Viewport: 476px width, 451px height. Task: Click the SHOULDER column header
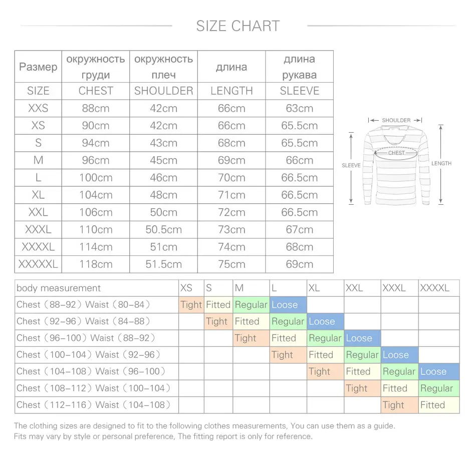(x=164, y=91)
